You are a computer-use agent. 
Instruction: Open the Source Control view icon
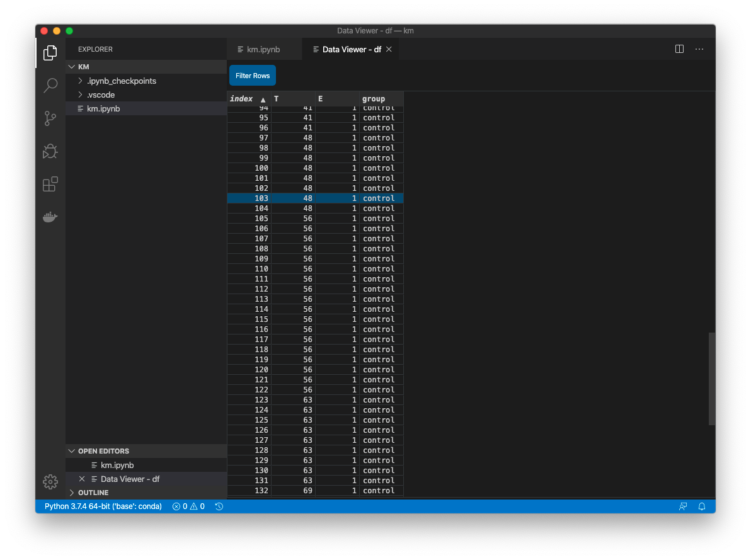50,118
